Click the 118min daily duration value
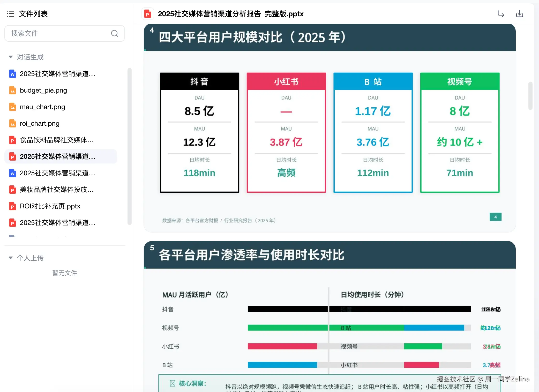This screenshot has width=539, height=392. click(199, 173)
